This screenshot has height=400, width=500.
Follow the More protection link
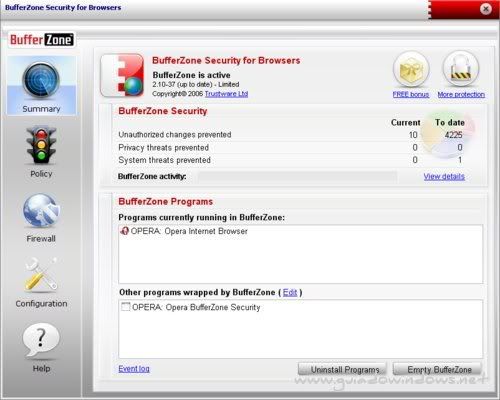(x=461, y=94)
